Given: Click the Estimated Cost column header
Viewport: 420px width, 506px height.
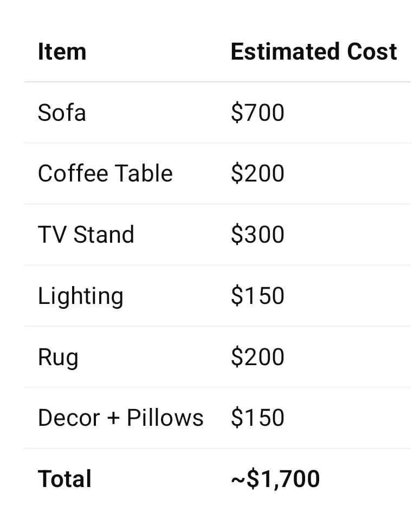Looking at the screenshot, I should [313, 52].
